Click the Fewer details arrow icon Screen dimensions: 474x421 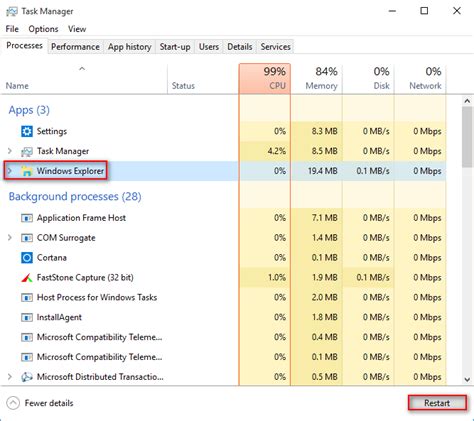(x=13, y=403)
